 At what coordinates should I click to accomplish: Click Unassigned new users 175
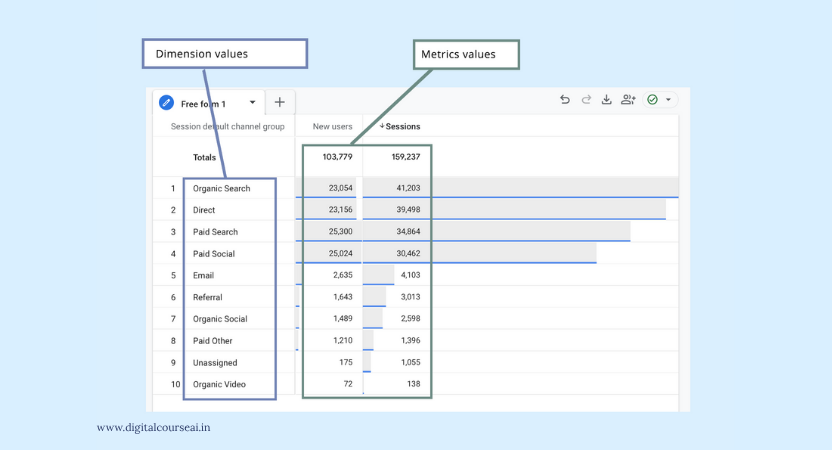pyautogui.click(x=346, y=362)
